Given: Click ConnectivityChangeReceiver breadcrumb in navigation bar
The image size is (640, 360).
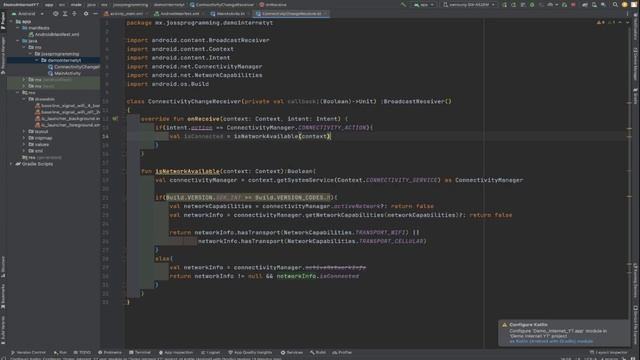Looking at the screenshot, I should click(x=222, y=4).
